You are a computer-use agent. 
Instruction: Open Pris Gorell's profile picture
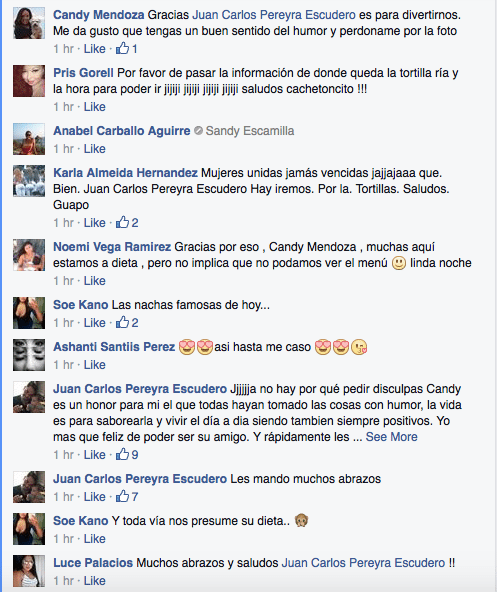click(x=29, y=81)
